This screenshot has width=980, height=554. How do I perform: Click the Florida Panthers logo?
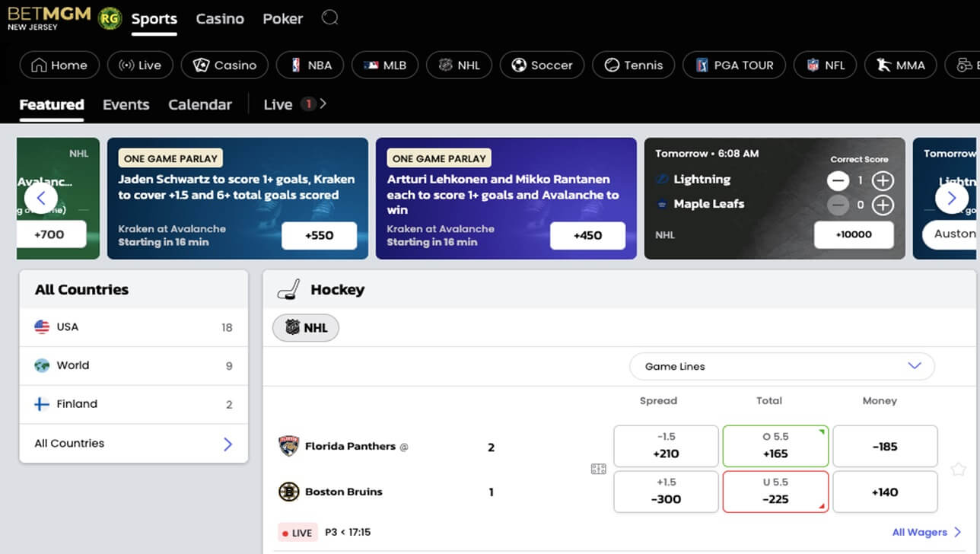click(x=288, y=446)
